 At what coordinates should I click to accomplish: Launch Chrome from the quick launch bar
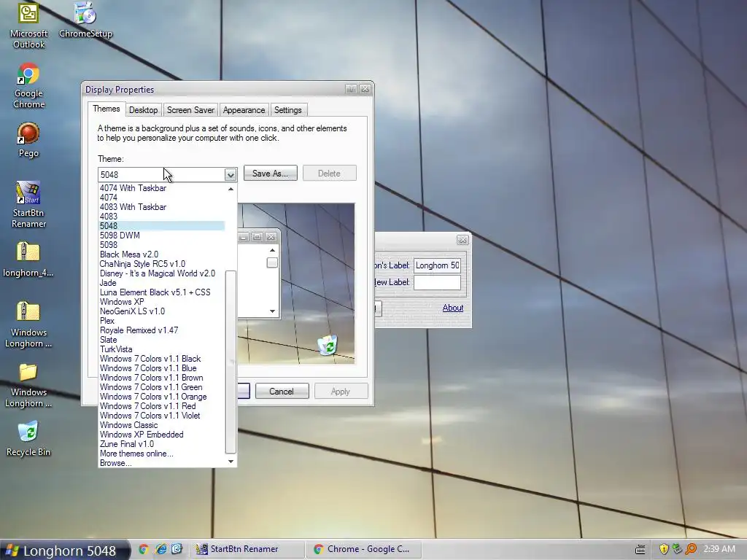pos(144,550)
